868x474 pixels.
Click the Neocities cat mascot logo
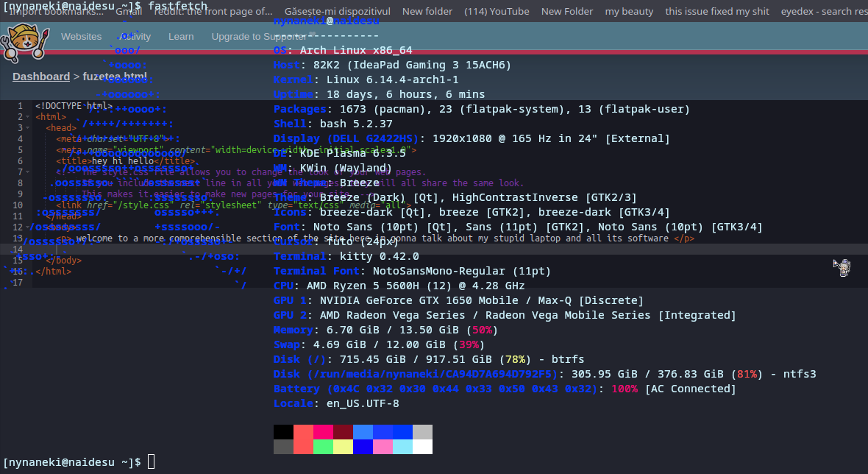25,42
